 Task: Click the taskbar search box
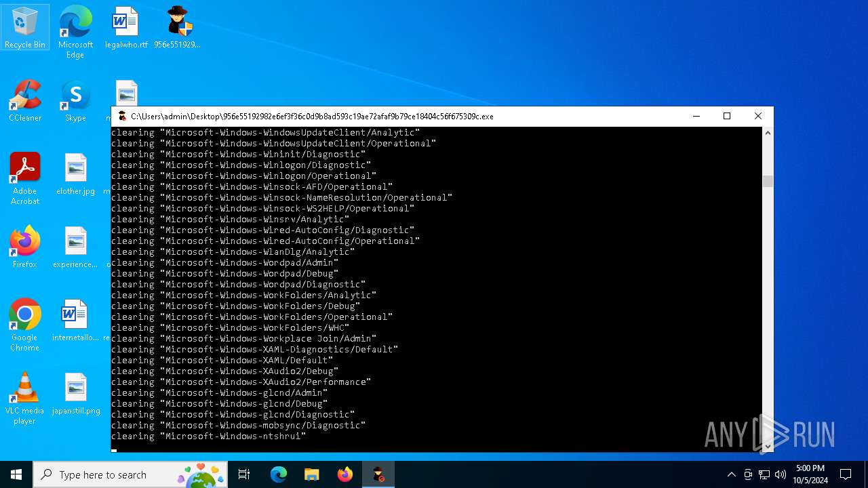130,474
